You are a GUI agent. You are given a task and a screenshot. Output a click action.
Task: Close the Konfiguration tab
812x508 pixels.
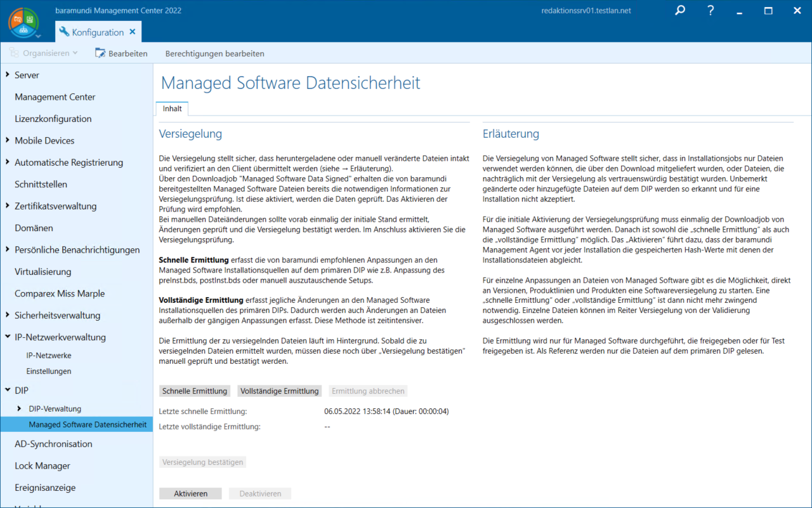coord(133,32)
